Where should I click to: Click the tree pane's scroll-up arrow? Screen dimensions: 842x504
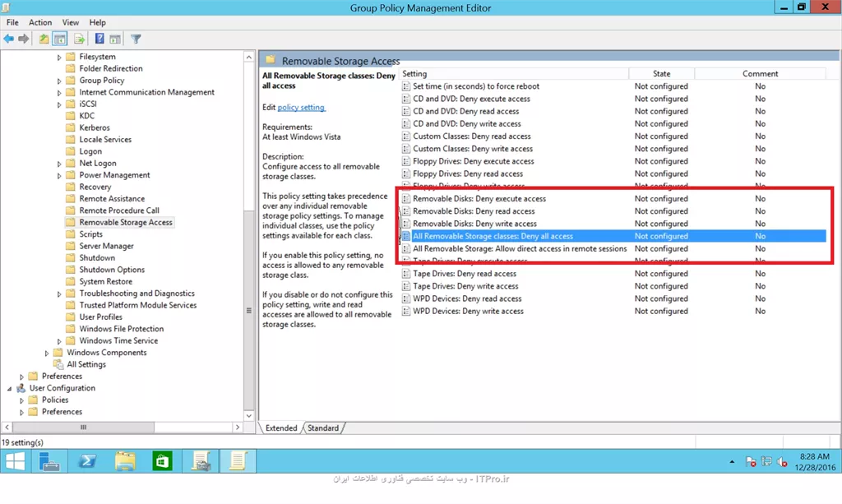tap(248, 57)
